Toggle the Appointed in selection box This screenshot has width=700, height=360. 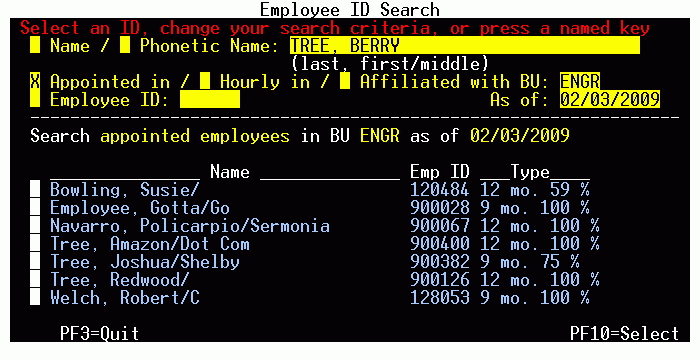(x=35, y=81)
